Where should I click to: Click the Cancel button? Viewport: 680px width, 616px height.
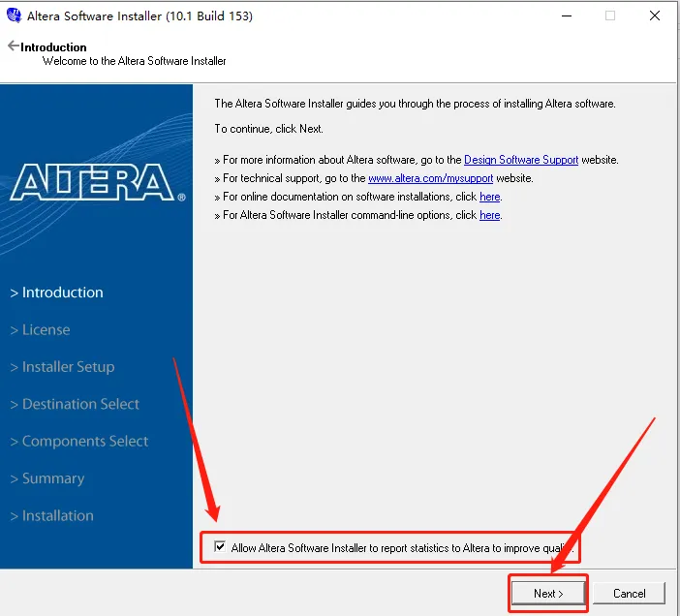629,593
